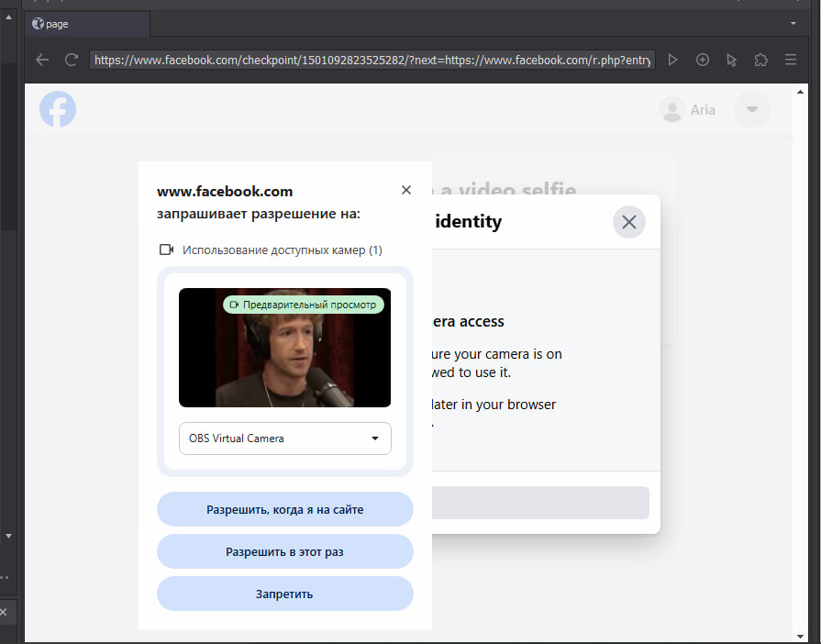Click the left panel scroll up arrow

point(8,17)
